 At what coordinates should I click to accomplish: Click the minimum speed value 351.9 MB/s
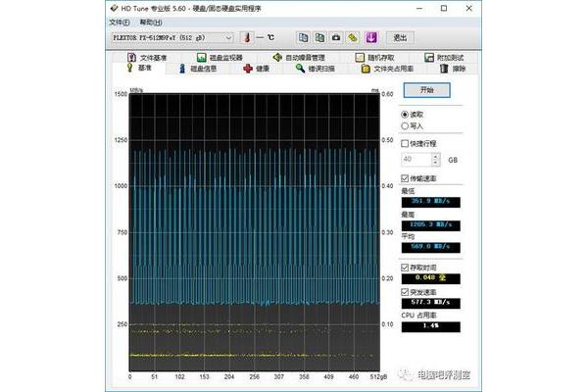tap(431, 202)
